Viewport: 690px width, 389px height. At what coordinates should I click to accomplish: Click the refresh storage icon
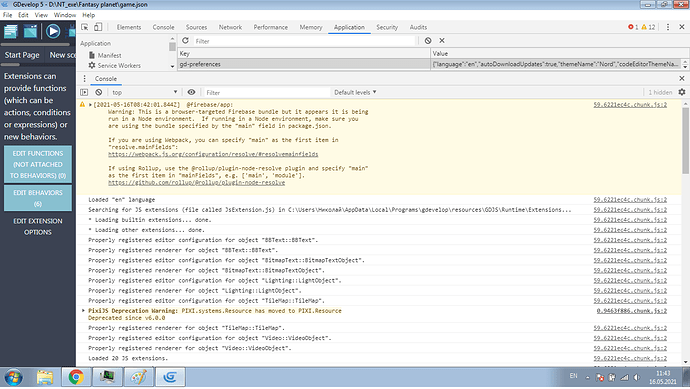[185, 40]
